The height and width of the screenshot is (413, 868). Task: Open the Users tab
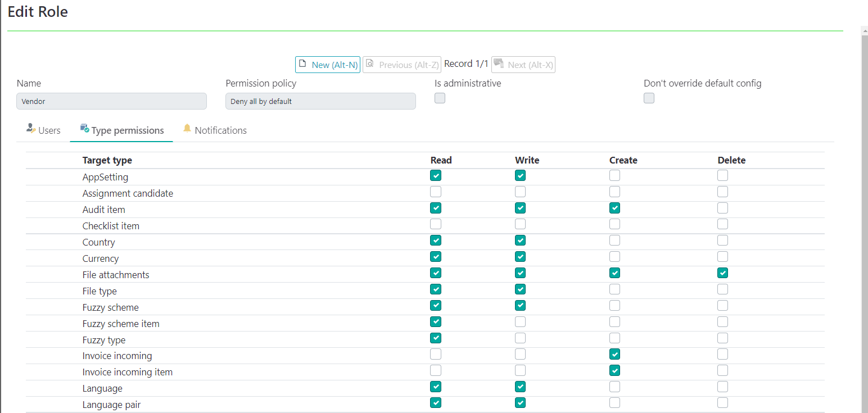(43, 130)
